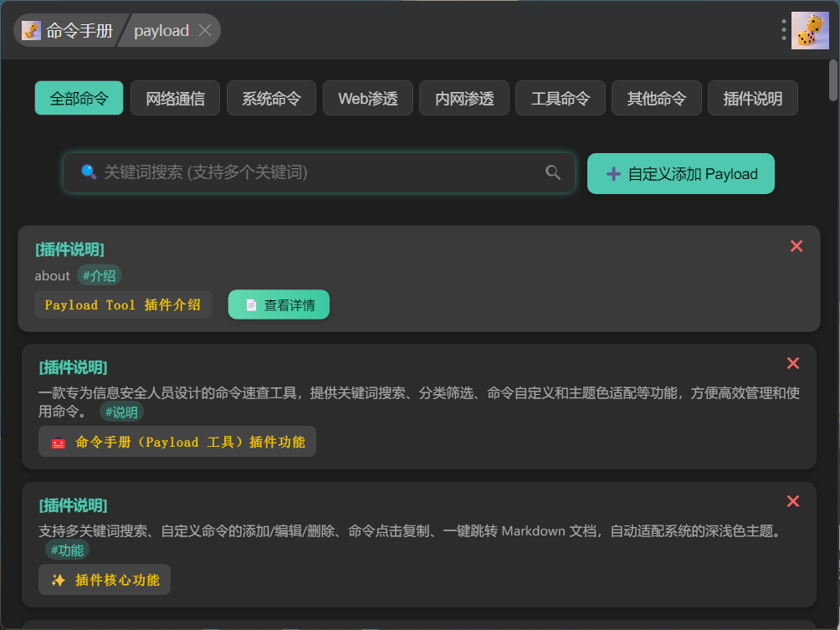This screenshot has width=840, height=630.
Task: Open the 内网渗透 category tab
Action: pyautogui.click(x=464, y=98)
